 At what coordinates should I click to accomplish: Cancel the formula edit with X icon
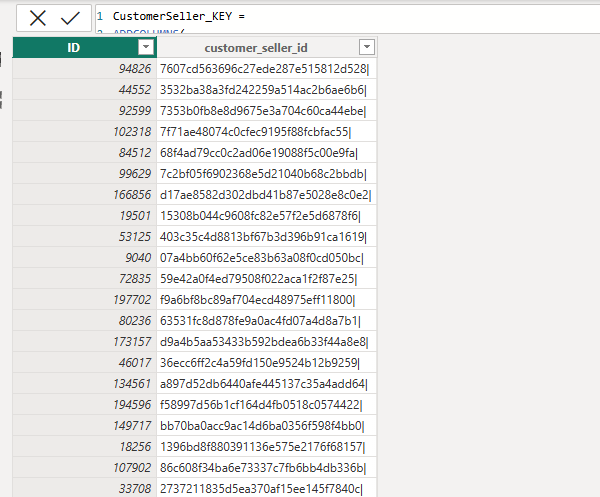[37, 17]
